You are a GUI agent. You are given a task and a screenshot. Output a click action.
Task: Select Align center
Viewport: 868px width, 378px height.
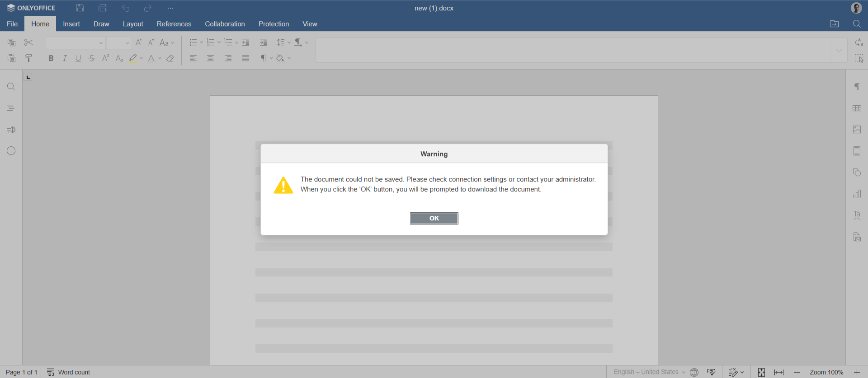click(210, 58)
